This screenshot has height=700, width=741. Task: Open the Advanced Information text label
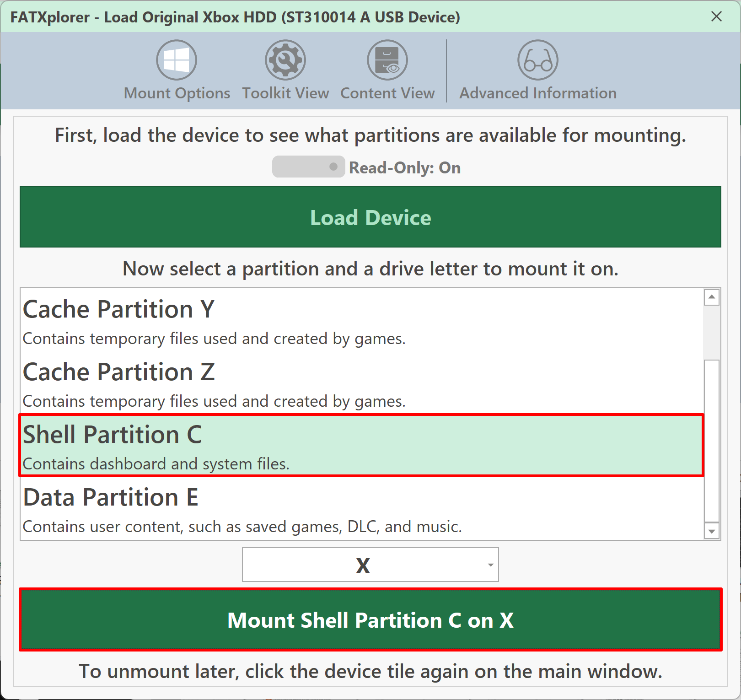(x=538, y=93)
